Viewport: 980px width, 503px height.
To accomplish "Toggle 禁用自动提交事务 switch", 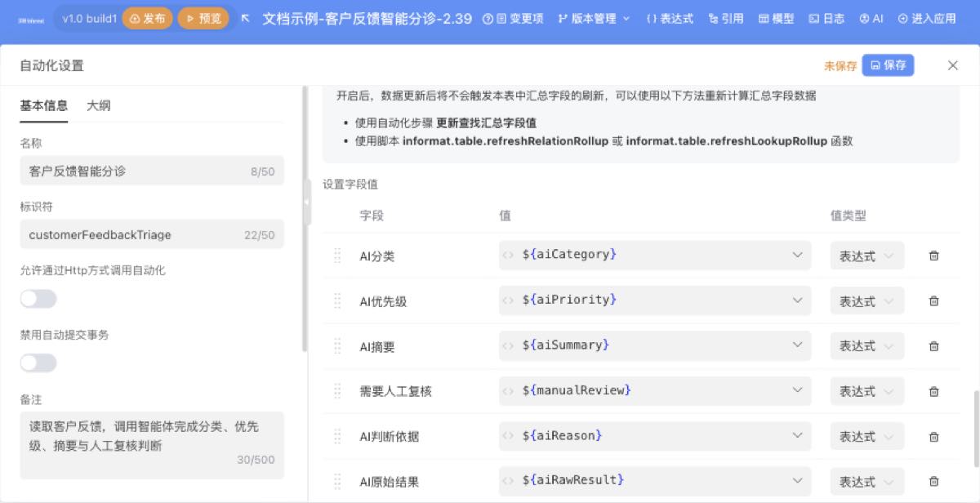I will pyautogui.click(x=38, y=363).
